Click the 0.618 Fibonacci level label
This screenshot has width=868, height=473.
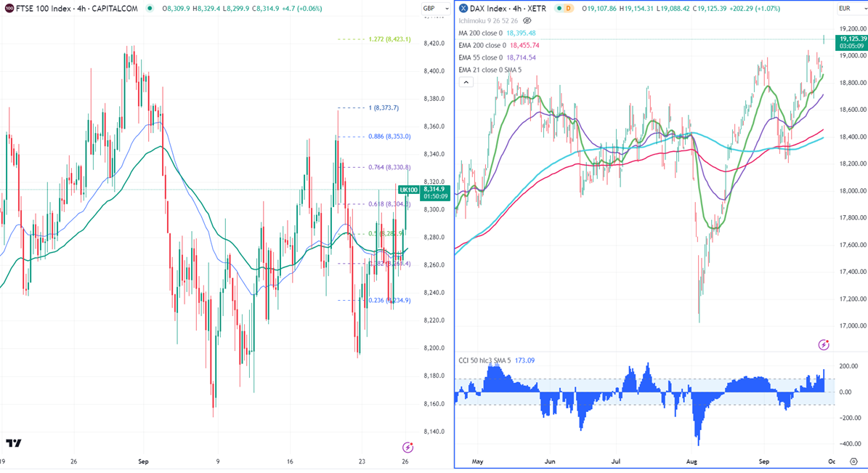[390, 204]
